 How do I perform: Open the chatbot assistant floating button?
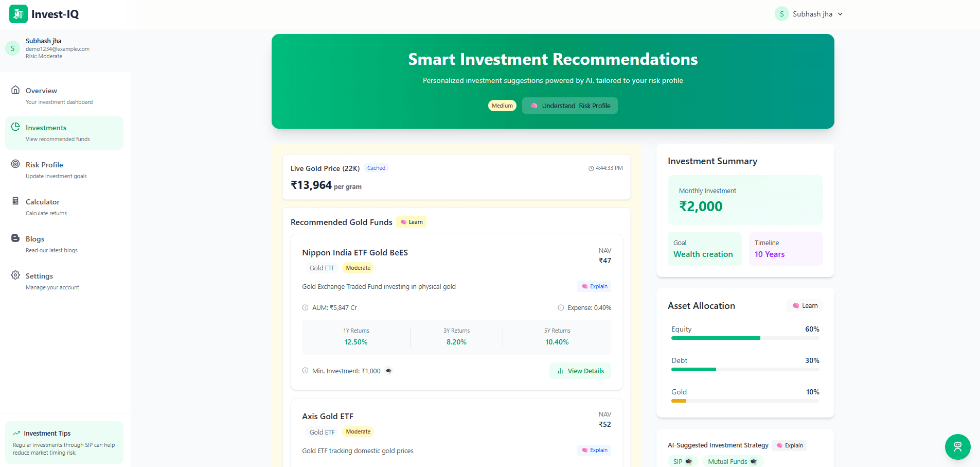[958, 447]
